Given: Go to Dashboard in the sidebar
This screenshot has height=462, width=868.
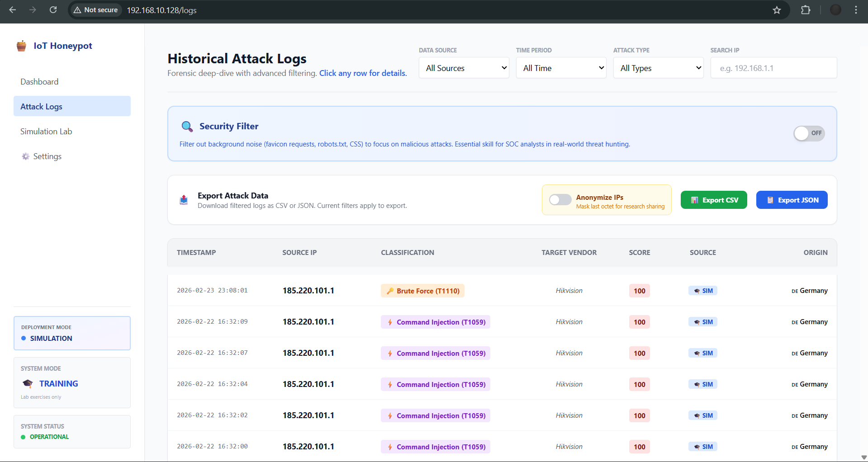Looking at the screenshot, I should pos(39,82).
